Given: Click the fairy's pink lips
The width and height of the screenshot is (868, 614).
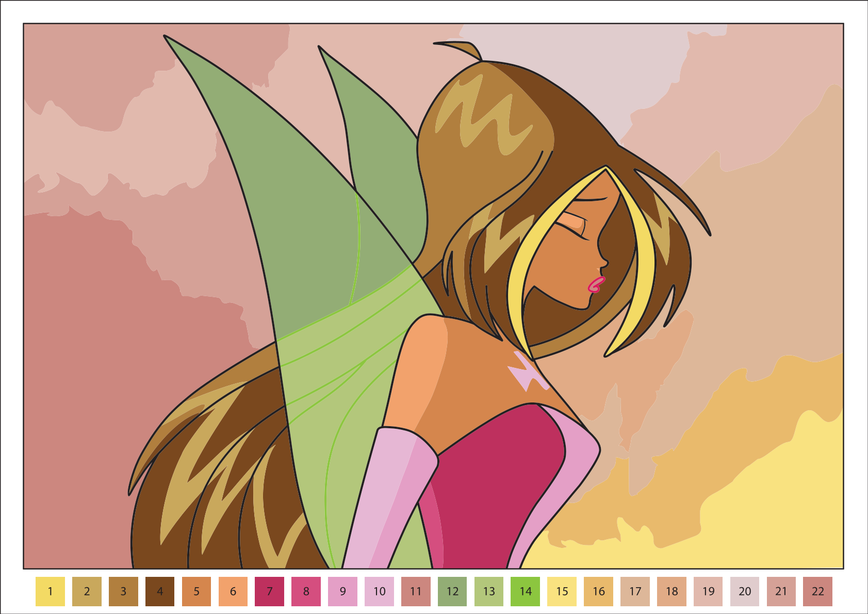Looking at the screenshot, I should tap(597, 284).
